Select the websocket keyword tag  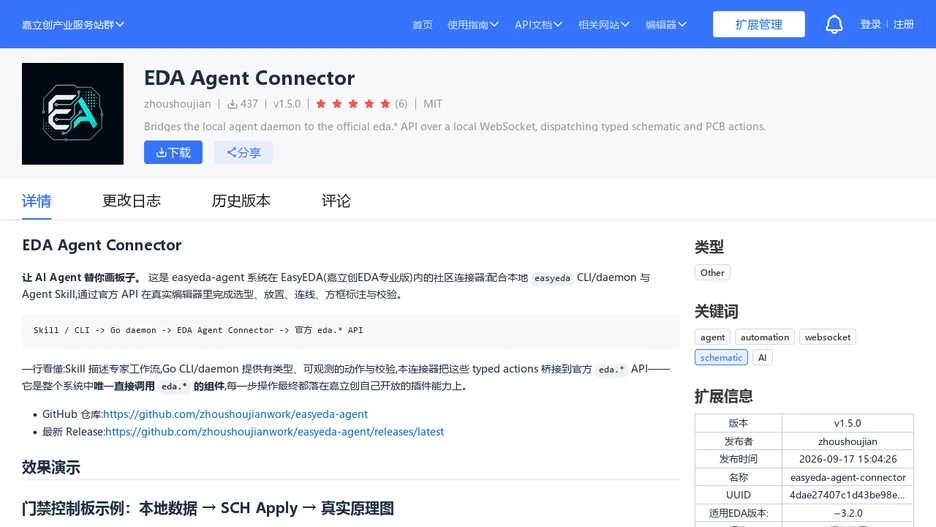827,337
